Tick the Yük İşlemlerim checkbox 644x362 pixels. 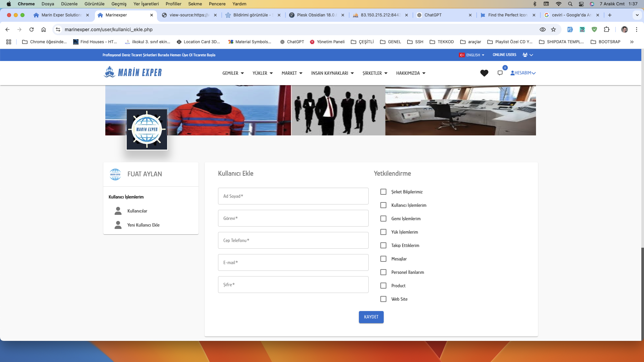[383, 232]
